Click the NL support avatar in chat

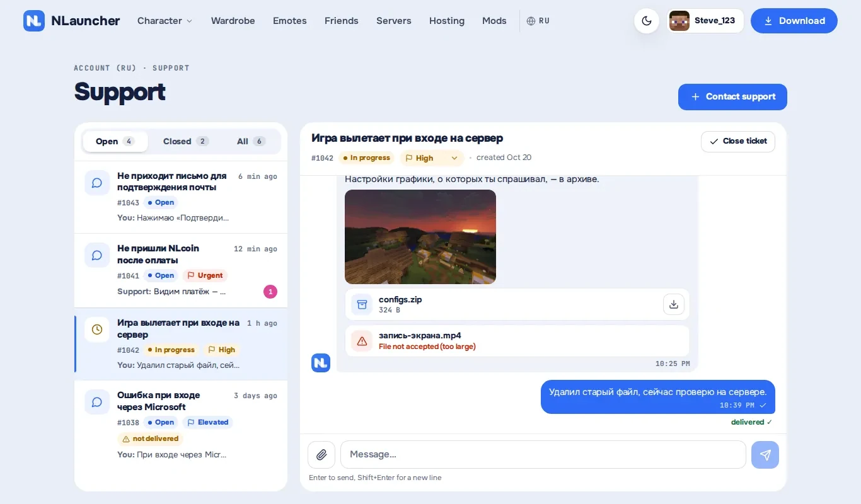321,363
